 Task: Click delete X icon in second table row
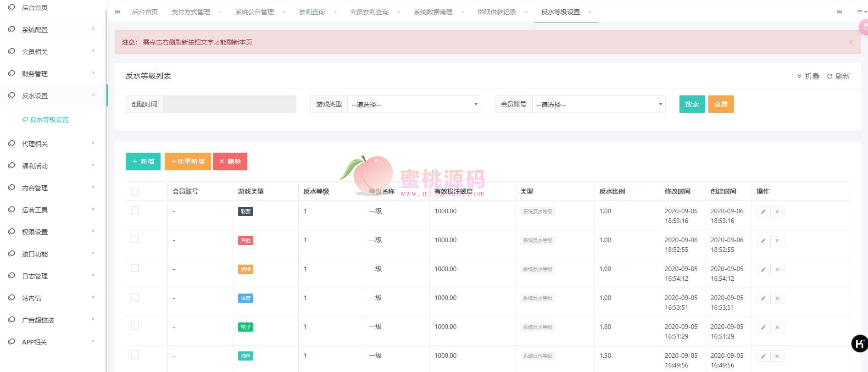pyautogui.click(x=777, y=241)
